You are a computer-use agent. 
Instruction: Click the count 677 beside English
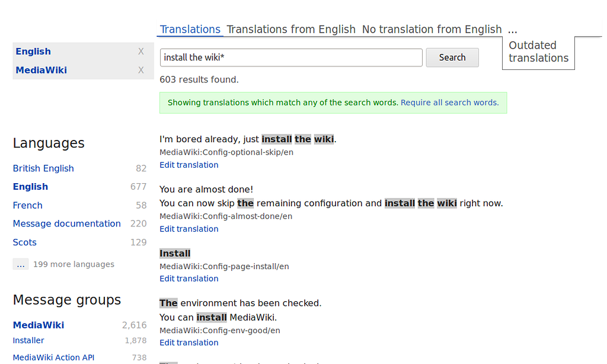(138, 187)
